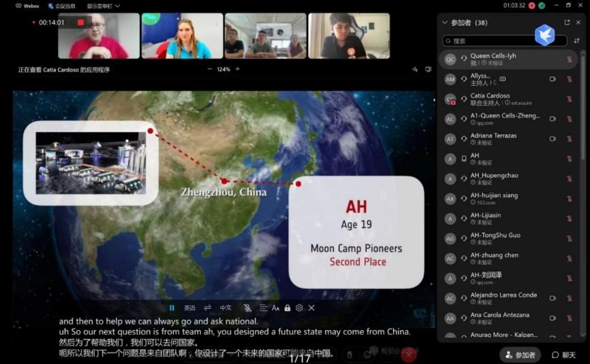Toggle mute icon for Adriana Terrazas
This screenshot has width=590, height=364.
click(570, 139)
